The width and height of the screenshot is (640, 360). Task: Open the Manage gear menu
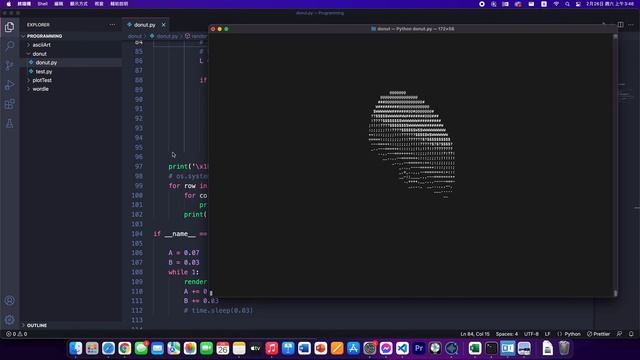click(9, 320)
